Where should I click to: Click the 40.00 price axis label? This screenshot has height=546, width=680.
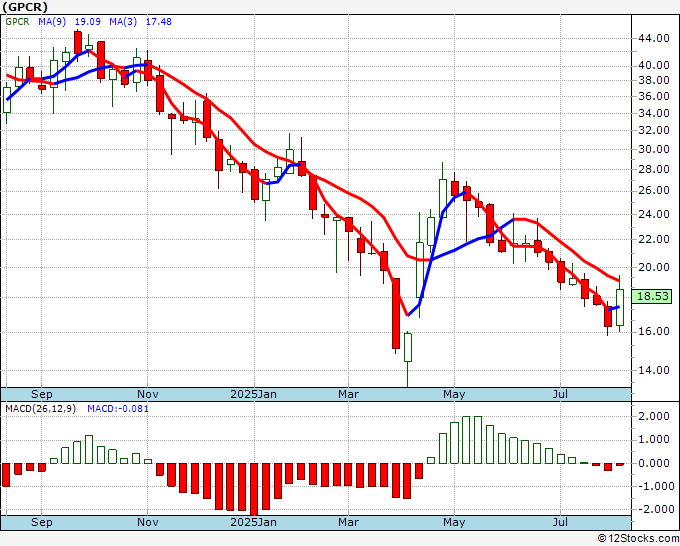[x=654, y=65]
